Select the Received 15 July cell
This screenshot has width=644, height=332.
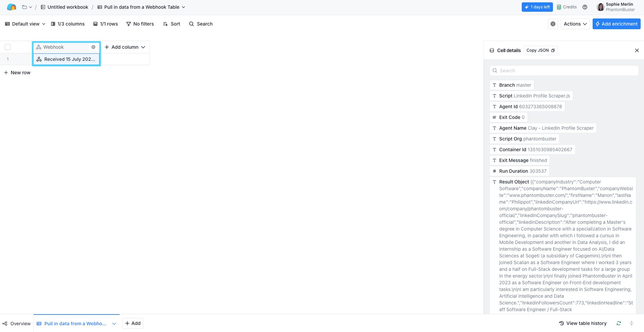coord(66,59)
